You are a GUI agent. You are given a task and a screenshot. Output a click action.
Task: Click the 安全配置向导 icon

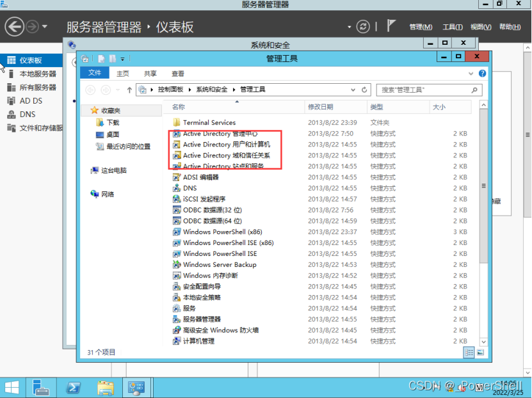coord(177,287)
